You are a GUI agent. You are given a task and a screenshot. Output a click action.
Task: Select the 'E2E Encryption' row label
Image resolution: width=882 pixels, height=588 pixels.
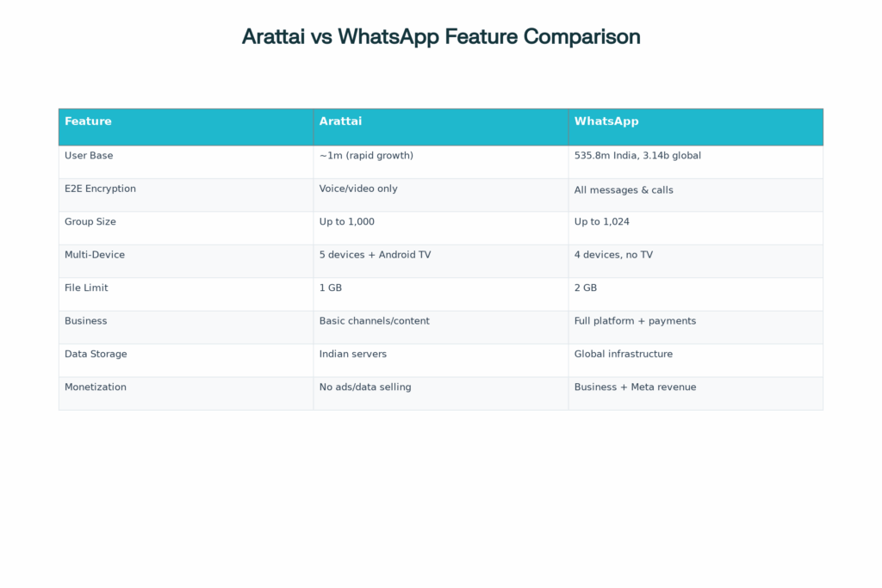[100, 189]
